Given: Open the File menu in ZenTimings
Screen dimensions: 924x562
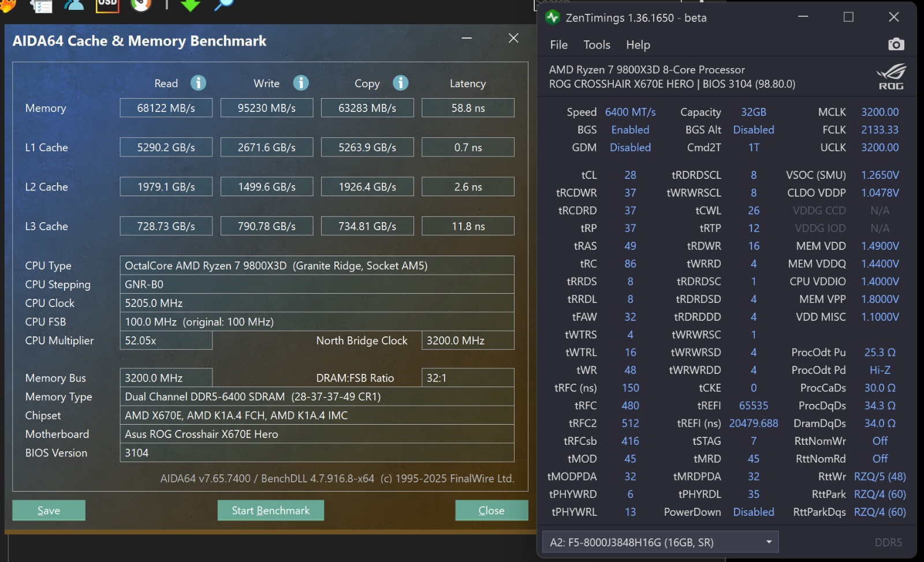Looking at the screenshot, I should coord(558,45).
